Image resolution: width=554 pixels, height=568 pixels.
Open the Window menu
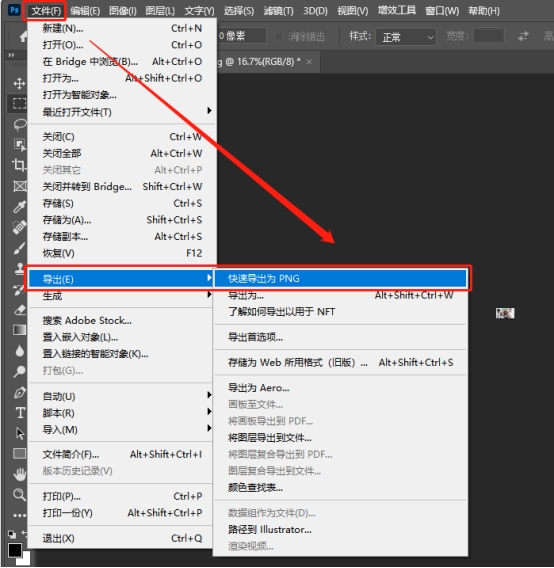442,11
